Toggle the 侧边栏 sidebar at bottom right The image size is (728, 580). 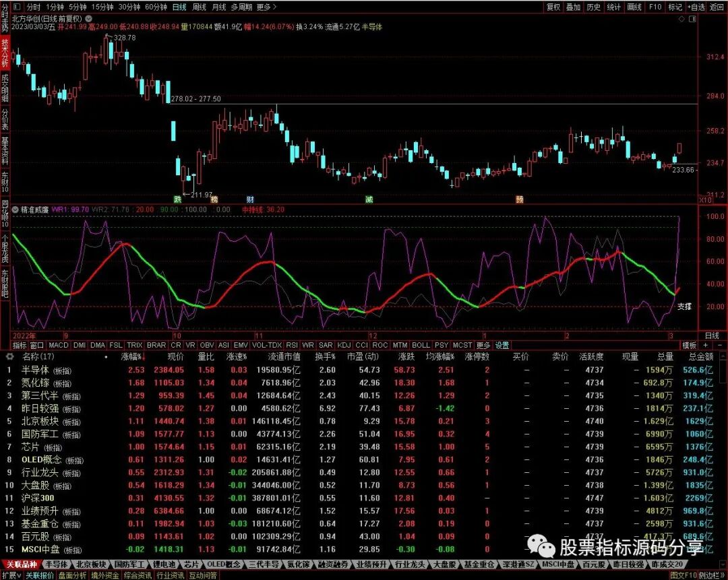click(x=712, y=575)
